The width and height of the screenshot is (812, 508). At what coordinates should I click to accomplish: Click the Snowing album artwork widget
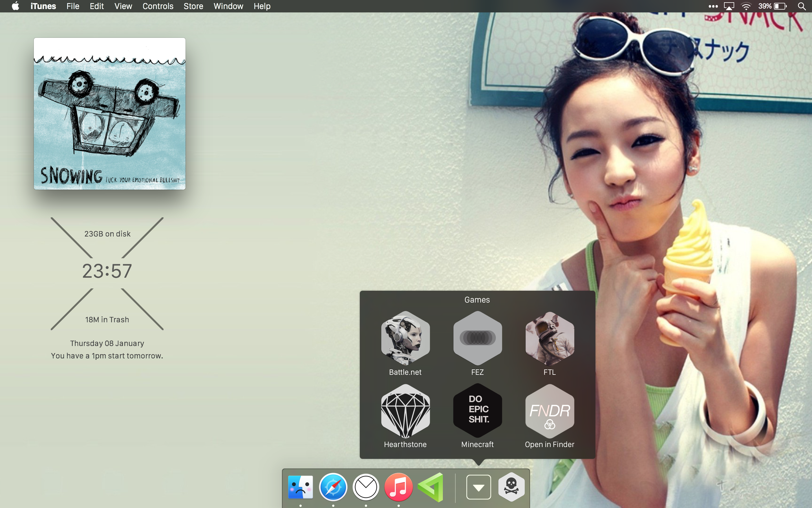[x=109, y=113]
